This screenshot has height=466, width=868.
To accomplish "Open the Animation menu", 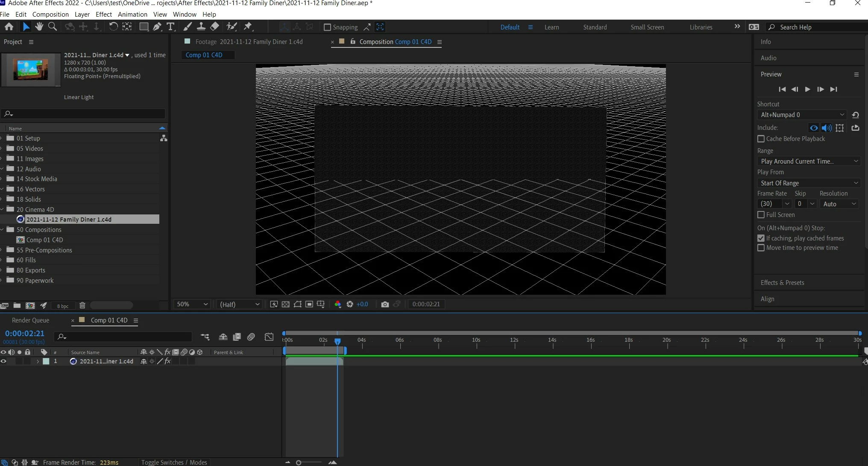I will [x=132, y=14].
